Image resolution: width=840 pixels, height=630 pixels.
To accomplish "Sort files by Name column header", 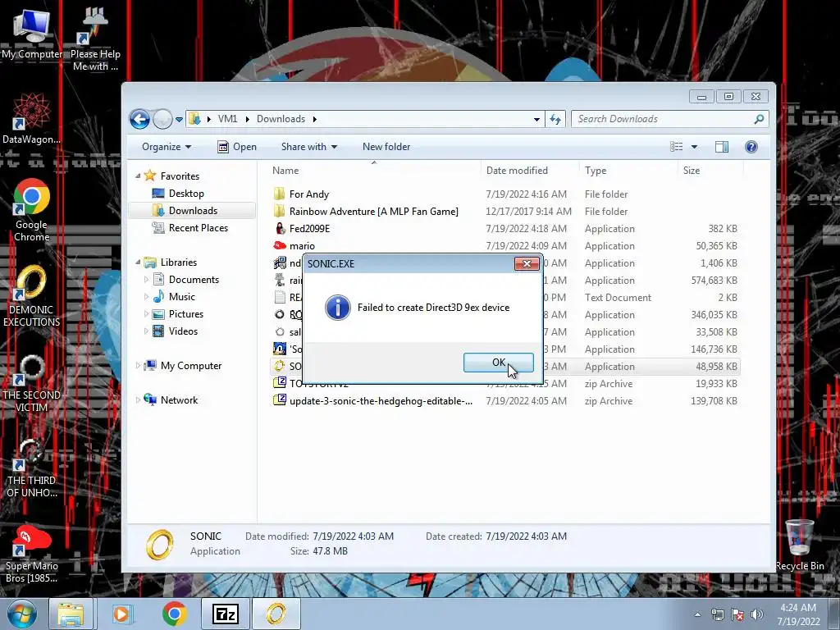I will pyautogui.click(x=285, y=171).
